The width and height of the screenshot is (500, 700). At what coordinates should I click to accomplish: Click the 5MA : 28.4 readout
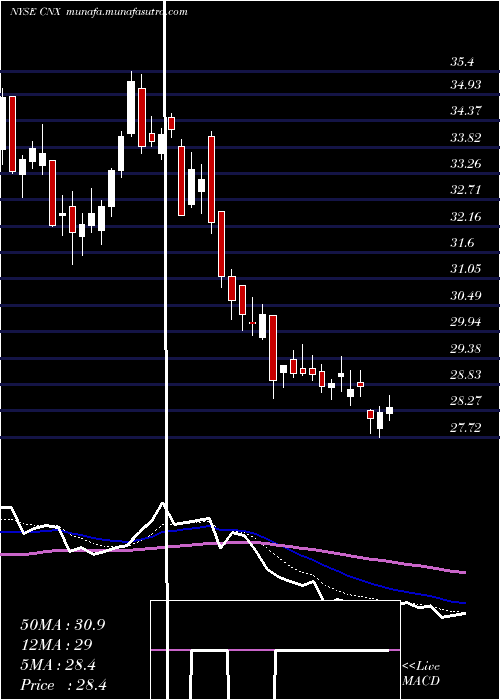pos(58,666)
